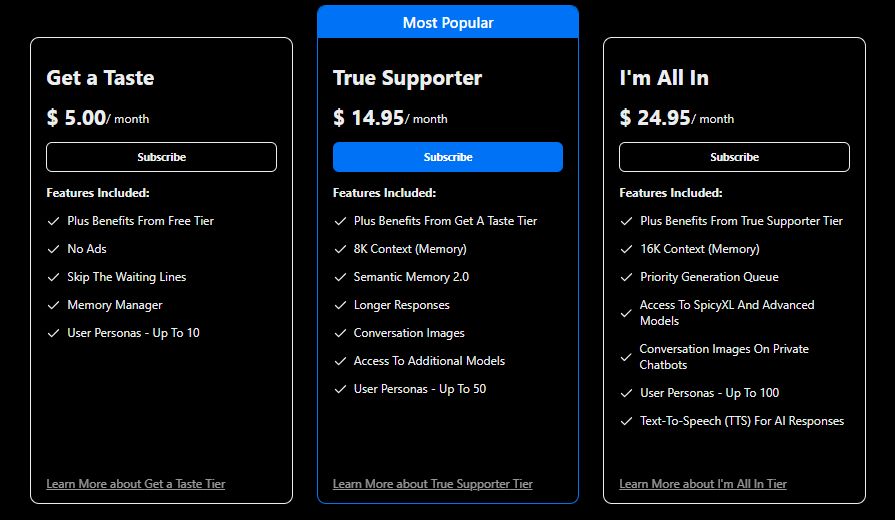
Task: Click the checkmark beside Text-To-Speech feature
Action: click(x=626, y=421)
